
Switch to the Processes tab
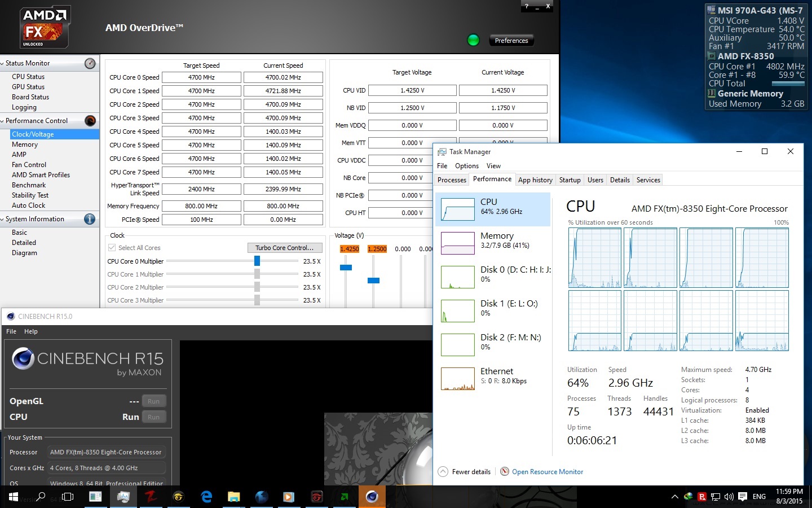[x=451, y=179]
